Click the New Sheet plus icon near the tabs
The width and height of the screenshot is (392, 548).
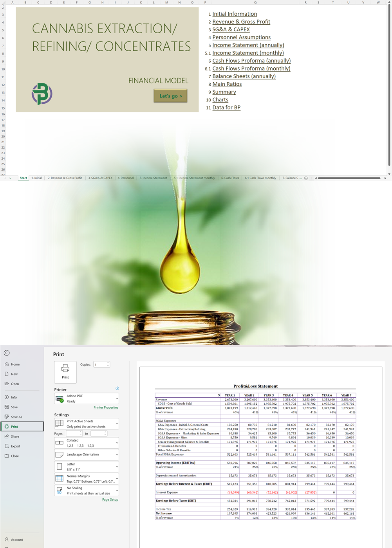pos(306,178)
